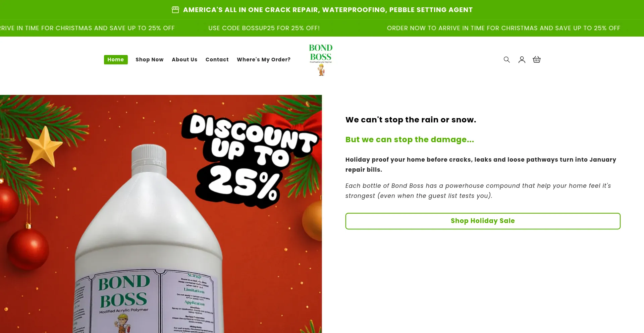Image resolution: width=644 pixels, height=333 pixels.
Task: Open the Contact page link
Action: pos(217,60)
